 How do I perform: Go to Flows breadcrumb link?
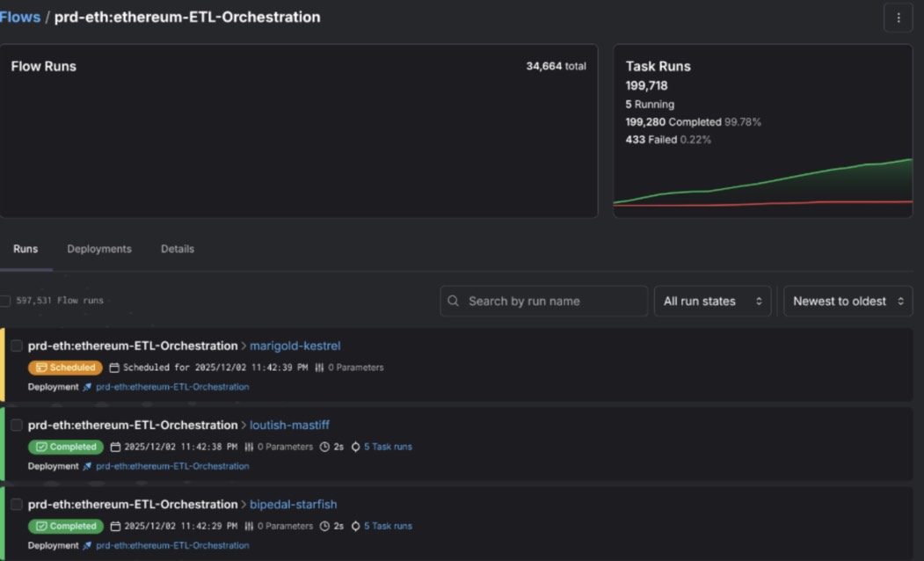coord(20,17)
